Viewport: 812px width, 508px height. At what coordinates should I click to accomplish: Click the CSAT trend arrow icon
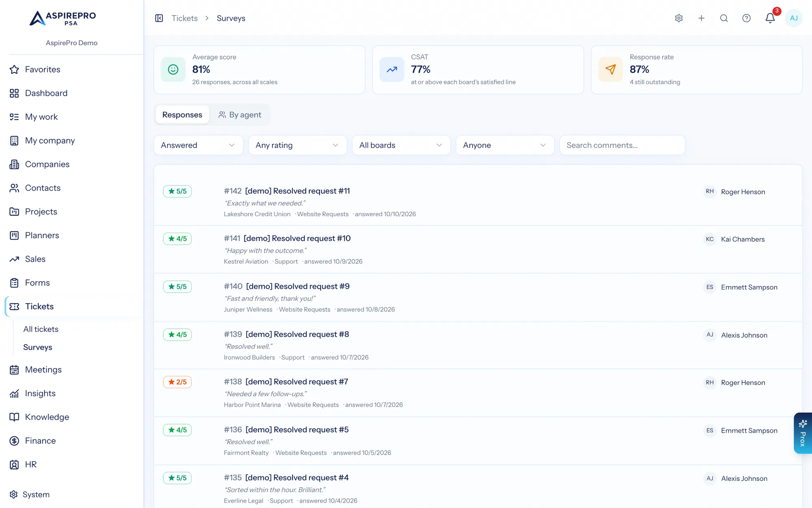[392, 69]
